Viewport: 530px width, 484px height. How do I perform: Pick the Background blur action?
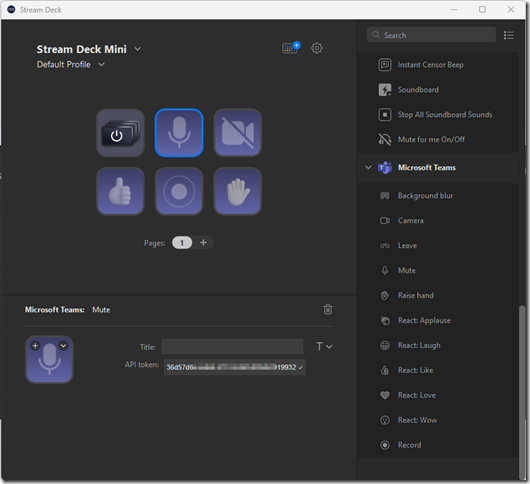[437, 196]
